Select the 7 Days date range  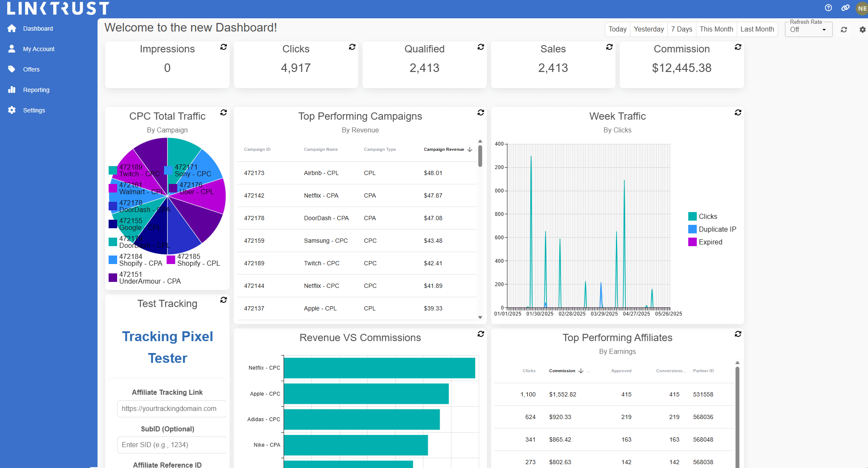pos(682,29)
